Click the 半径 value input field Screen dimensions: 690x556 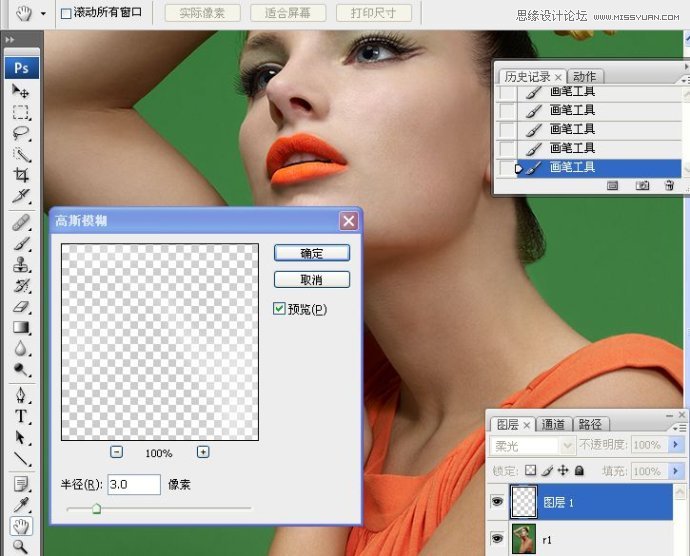[134, 485]
